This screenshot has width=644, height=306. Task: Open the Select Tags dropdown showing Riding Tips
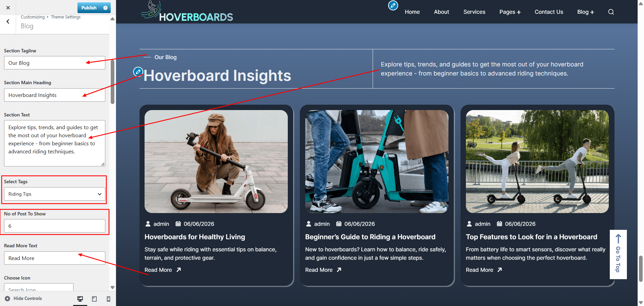click(x=55, y=194)
